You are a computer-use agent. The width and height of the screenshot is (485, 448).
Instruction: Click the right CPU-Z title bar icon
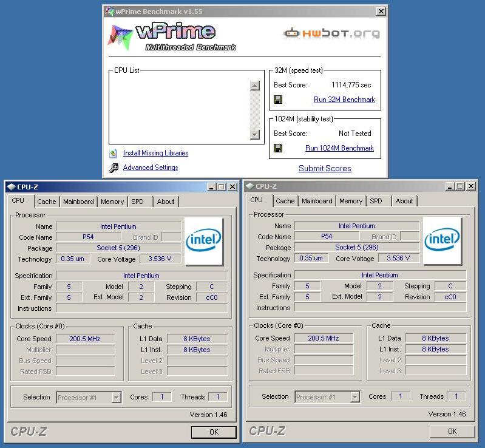coord(250,186)
